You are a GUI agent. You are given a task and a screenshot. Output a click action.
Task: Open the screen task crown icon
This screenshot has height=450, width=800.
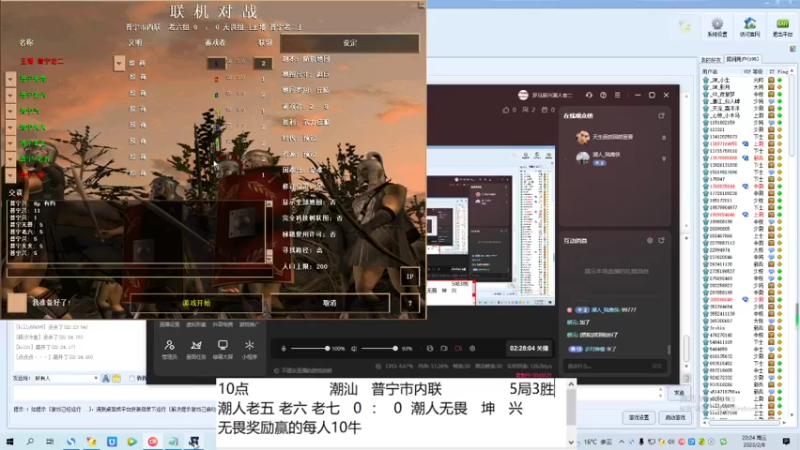(x=196, y=345)
